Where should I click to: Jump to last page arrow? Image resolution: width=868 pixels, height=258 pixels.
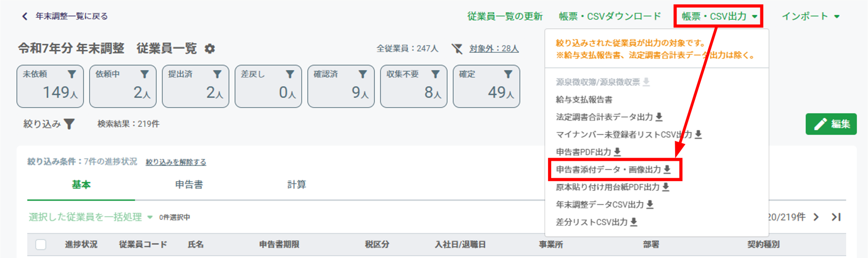(836, 217)
